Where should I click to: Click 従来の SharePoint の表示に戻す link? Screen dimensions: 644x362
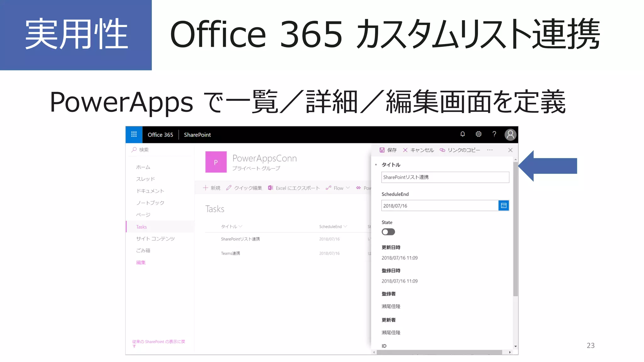click(x=159, y=343)
